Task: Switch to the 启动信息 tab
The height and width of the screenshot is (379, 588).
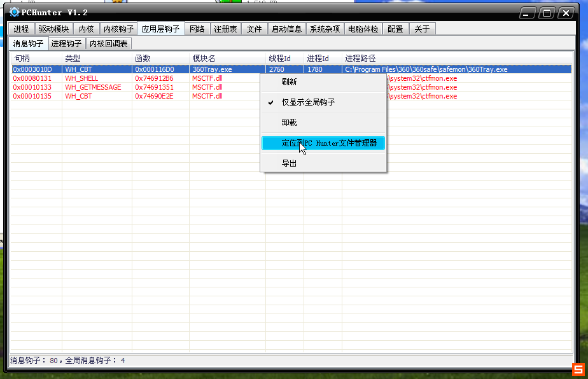Action: [x=286, y=29]
